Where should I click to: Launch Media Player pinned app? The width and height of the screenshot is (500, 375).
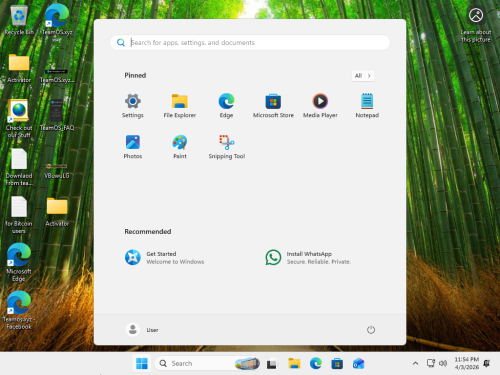click(x=320, y=106)
